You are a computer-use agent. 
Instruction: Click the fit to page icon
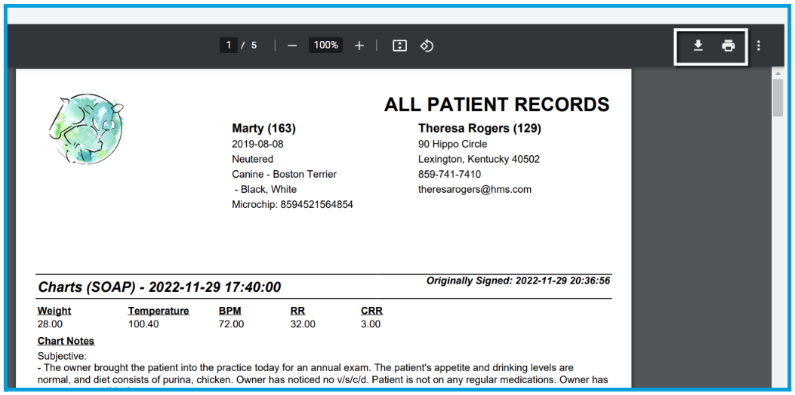[400, 46]
